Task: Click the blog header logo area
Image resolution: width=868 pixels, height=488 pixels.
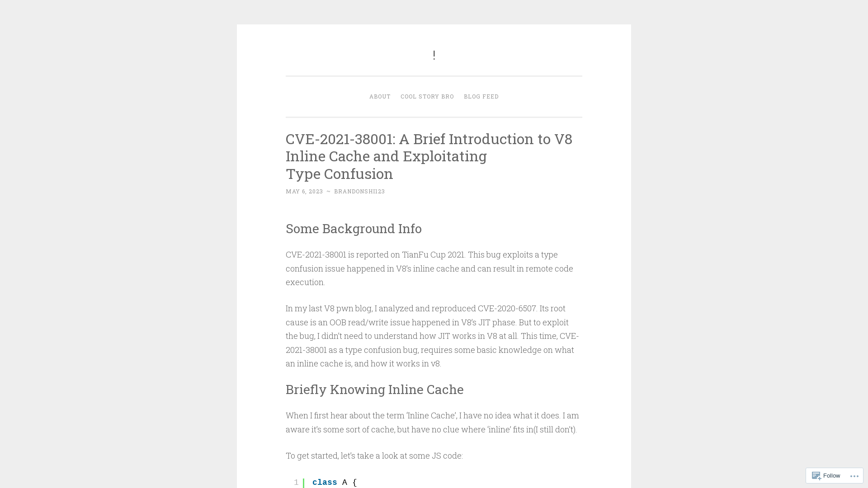Action: point(434,54)
